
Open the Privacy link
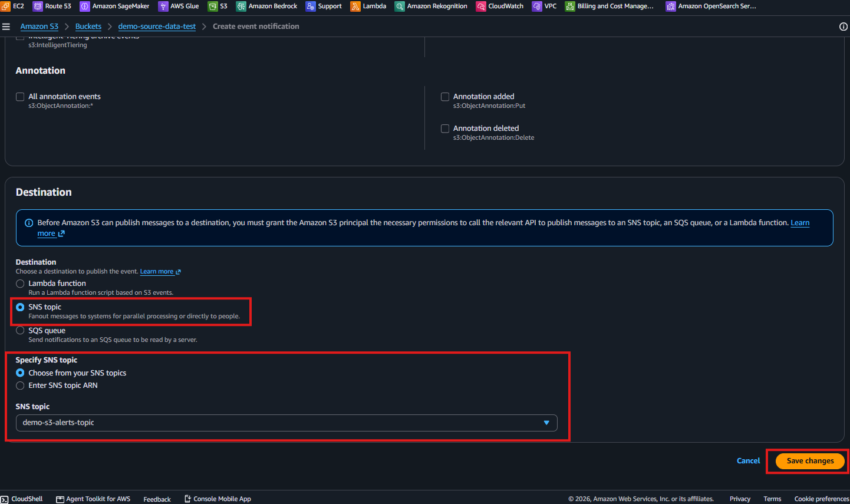(x=740, y=499)
